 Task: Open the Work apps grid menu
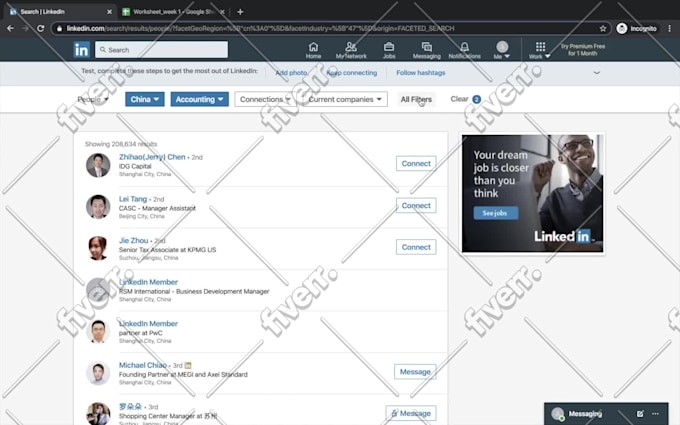click(x=540, y=50)
